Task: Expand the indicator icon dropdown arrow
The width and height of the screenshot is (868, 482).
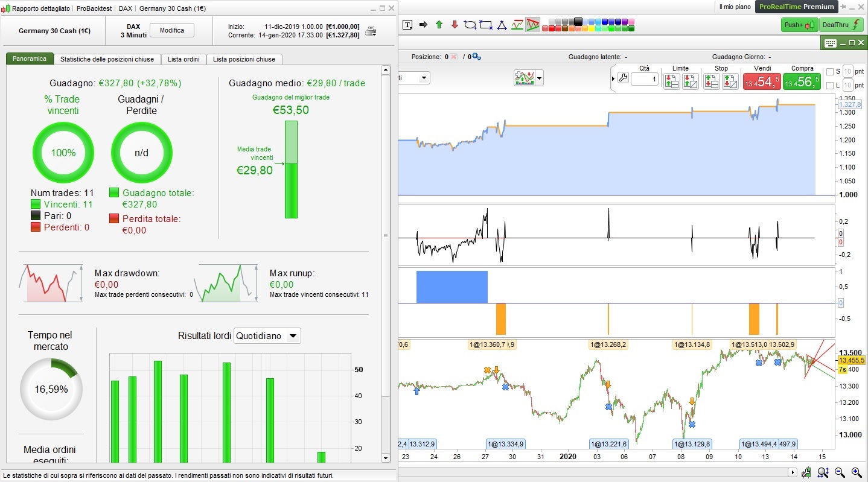Action: [540, 78]
